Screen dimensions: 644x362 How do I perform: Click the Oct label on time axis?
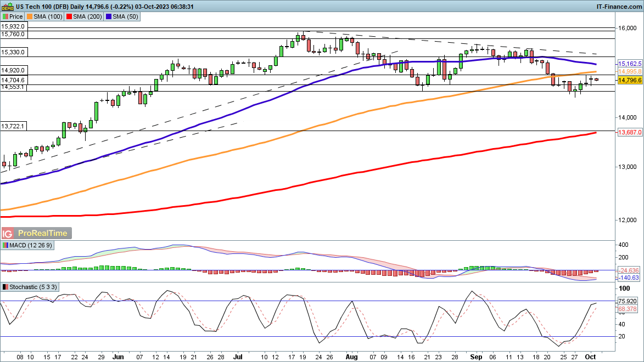tap(590, 357)
